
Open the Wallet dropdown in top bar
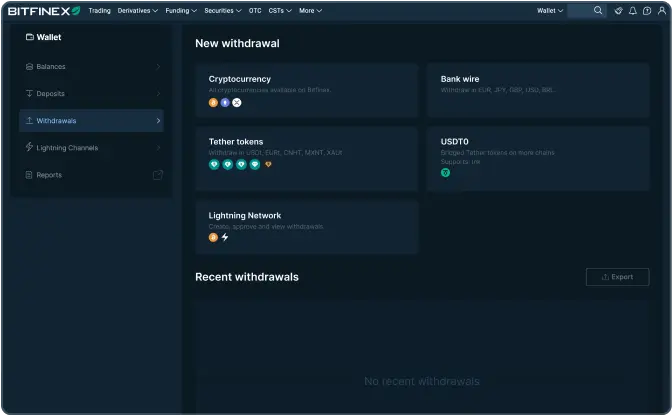tap(550, 11)
